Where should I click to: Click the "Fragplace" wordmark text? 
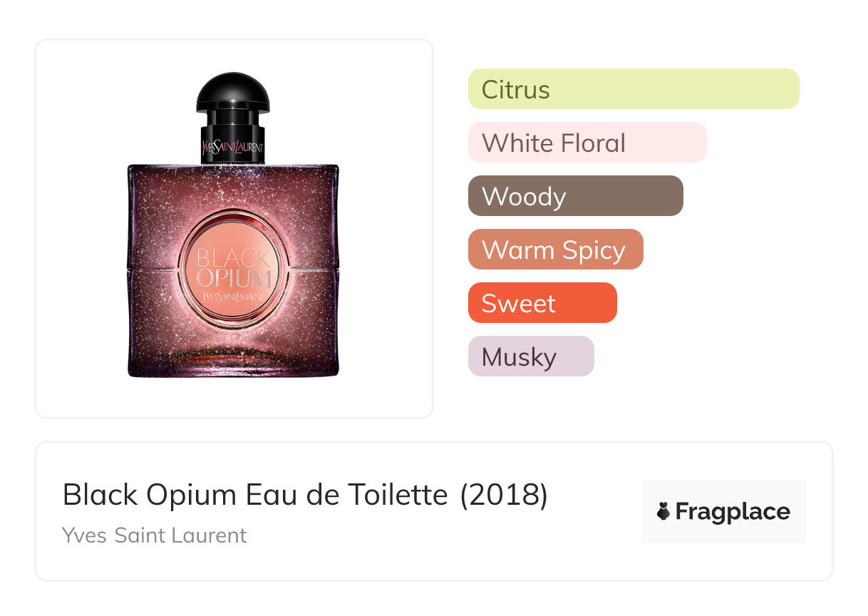(733, 511)
